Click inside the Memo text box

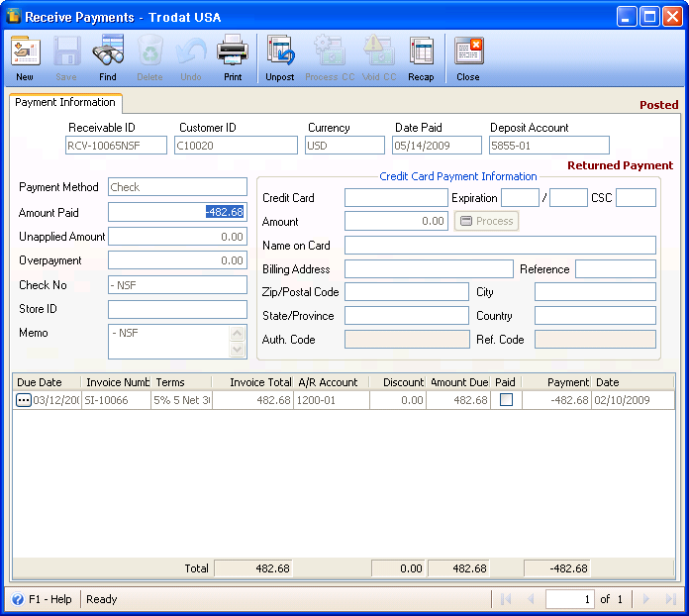tap(169, 342)
